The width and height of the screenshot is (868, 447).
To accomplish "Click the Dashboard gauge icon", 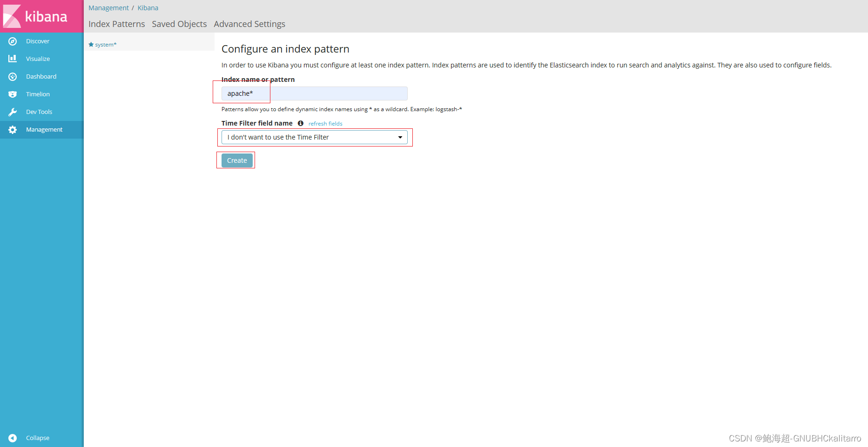I will tap(13, 77).
